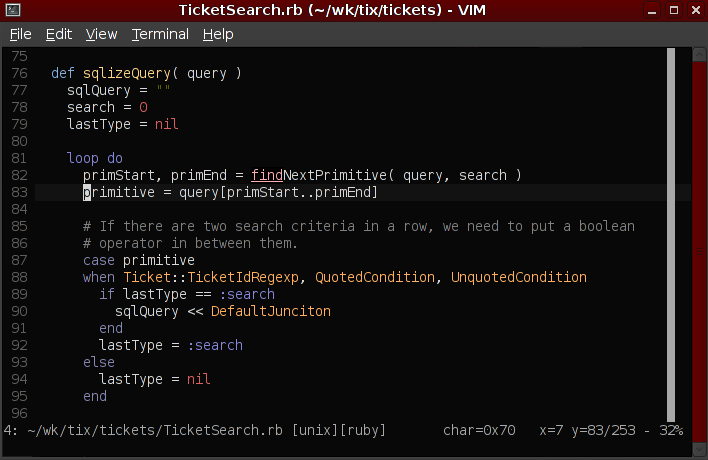Click 'end' keyword on line 95
The width and height of the screenshot is (708, 460).
pyautogui.click(x=95, y=396)
